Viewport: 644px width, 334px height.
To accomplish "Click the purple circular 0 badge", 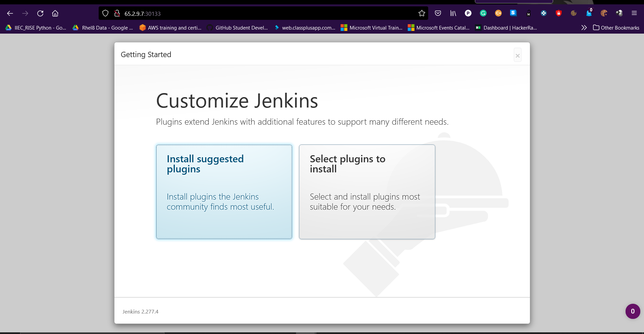I will pos(633,311).
